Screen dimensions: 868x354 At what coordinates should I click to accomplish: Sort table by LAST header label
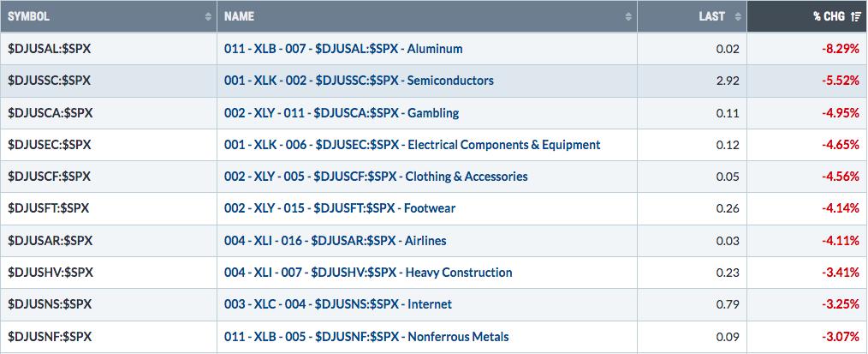(x=712, y=16)
